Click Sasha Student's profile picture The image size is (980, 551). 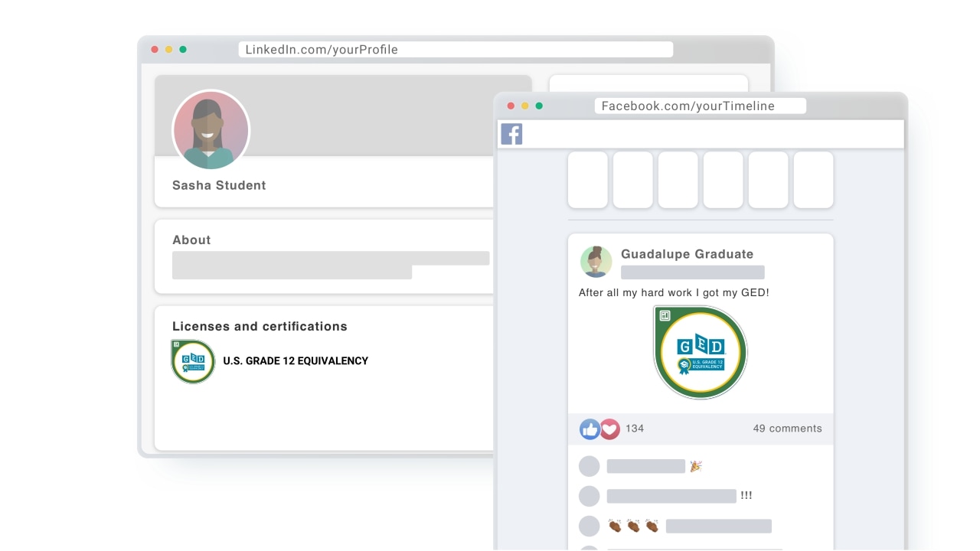[211, 129]
